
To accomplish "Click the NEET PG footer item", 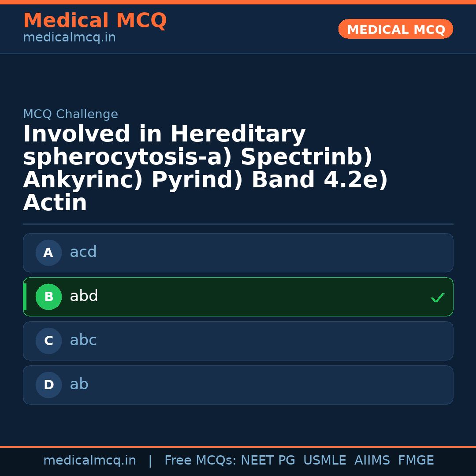I will pyautogui.click(x=268, y=460).
